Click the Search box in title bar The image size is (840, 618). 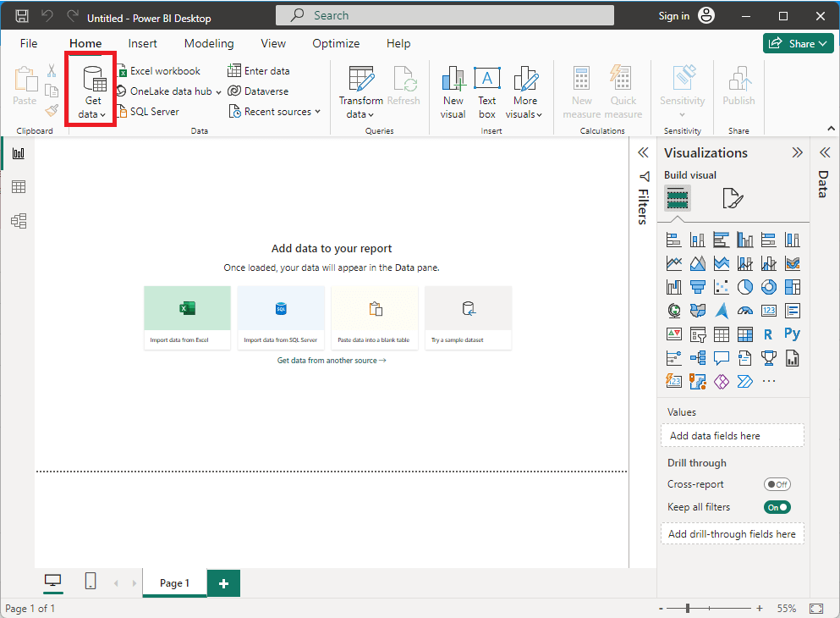(445, 15)
